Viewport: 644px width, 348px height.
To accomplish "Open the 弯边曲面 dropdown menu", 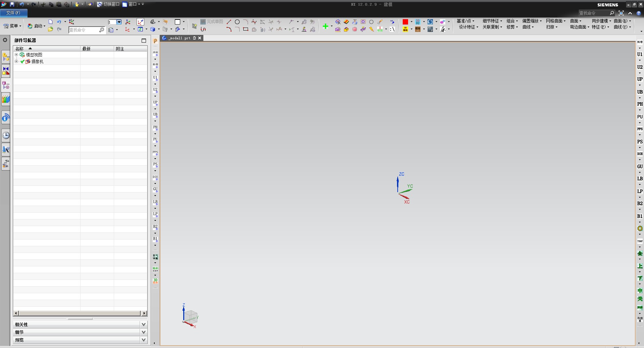I will 580,27.
